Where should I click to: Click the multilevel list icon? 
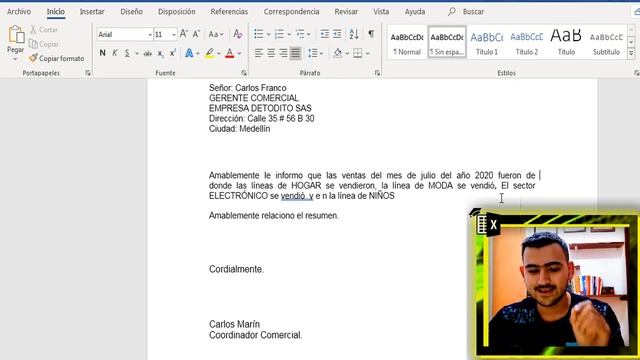click(x=300, y=34)
